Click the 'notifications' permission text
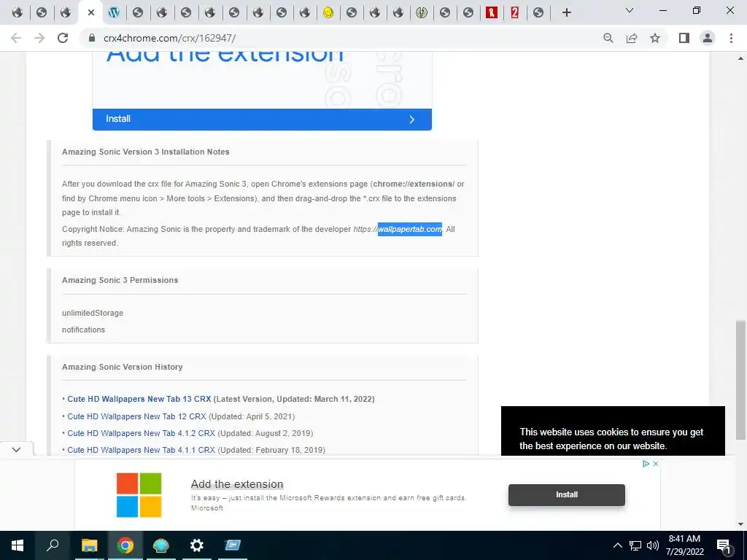This screenshot has height=560, width=747. click(83, 330)
